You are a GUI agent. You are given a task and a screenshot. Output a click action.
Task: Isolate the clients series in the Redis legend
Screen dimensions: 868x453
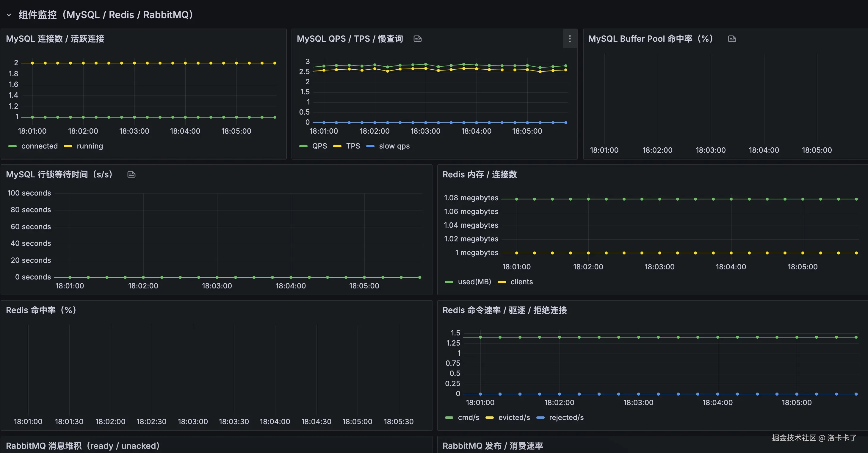pyautogui.click(x=521, y=282)
